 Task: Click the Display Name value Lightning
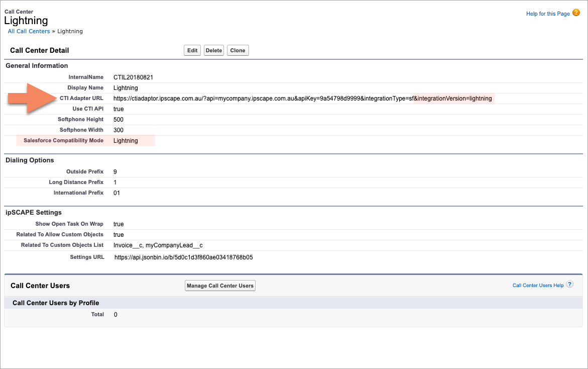(x=126, y=87)
